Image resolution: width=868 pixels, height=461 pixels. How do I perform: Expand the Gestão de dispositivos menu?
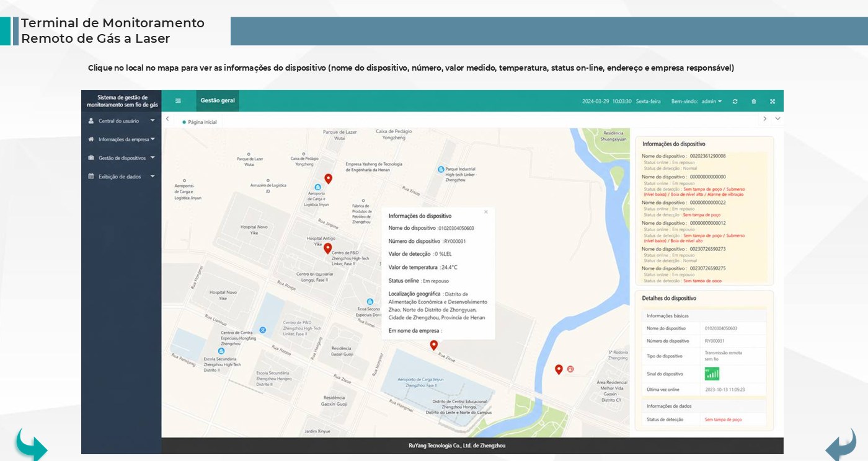pyautogui.click(x=122, y=158)
